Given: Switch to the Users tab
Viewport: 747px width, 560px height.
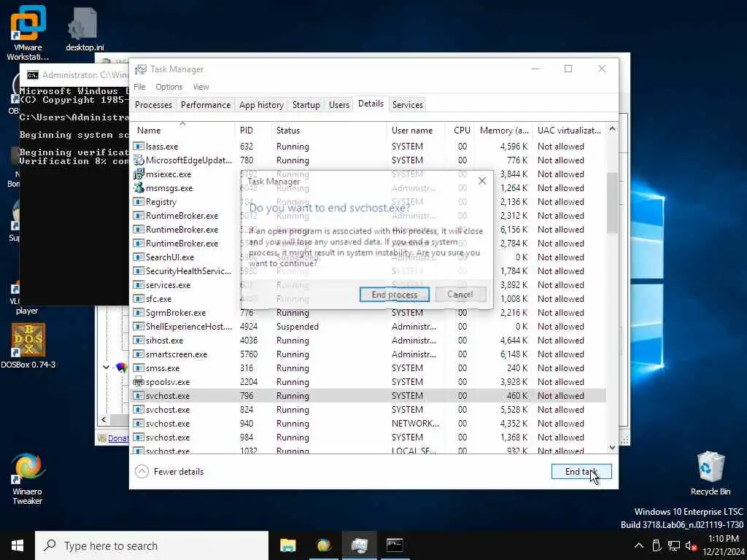Looking at the screenshot, I should coord(338,105).
